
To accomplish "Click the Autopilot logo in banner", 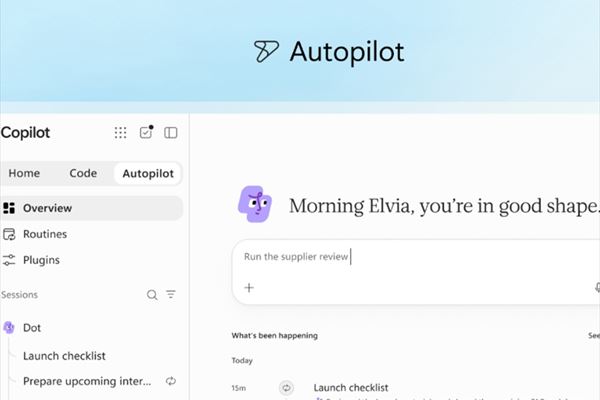I will coord(266,51).
